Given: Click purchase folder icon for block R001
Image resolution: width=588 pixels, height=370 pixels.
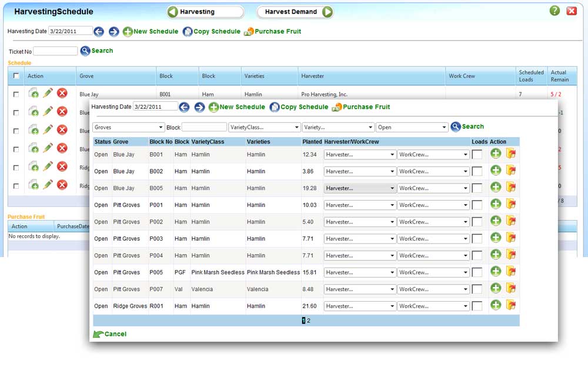Looking at the screenshot, I should (x=511, y=305).
